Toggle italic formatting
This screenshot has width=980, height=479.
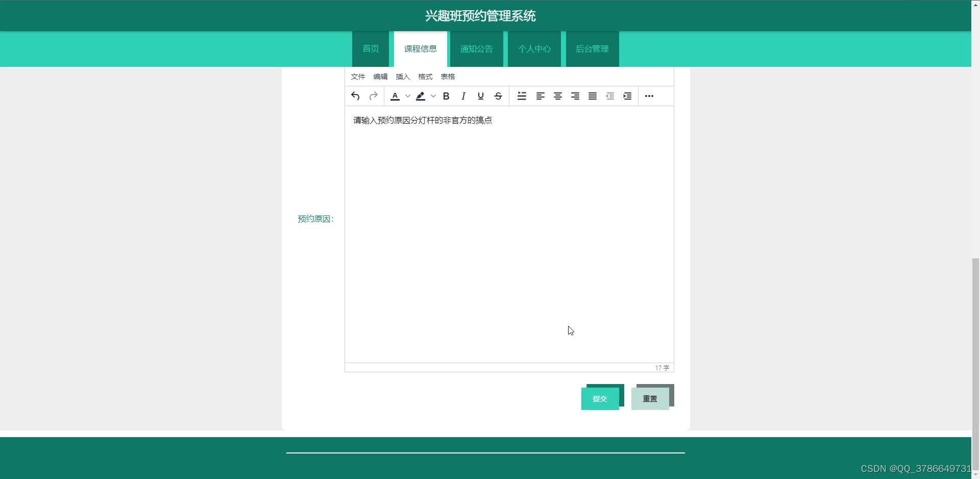coord(463,96)
